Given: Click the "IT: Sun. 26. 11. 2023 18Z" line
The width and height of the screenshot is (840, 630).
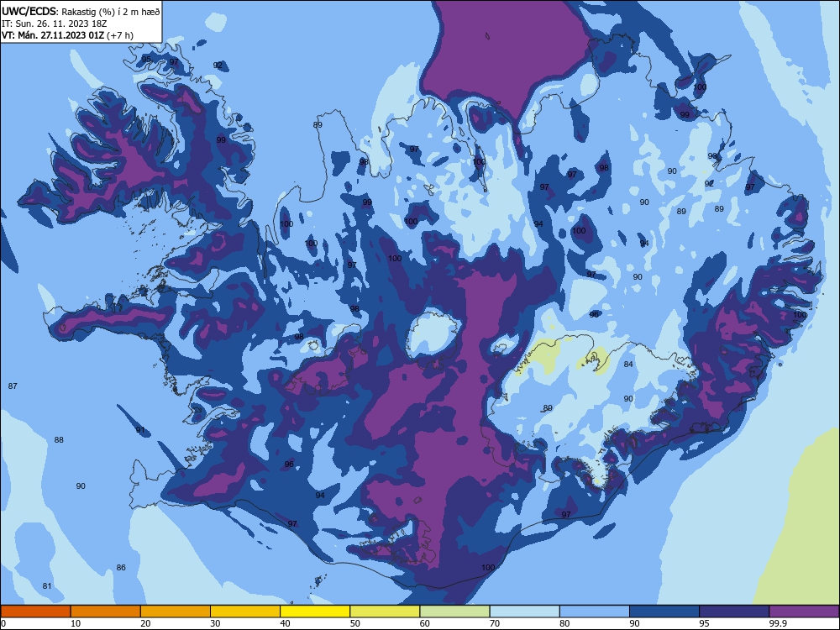Looking at the screenshot, I should 54,24.
